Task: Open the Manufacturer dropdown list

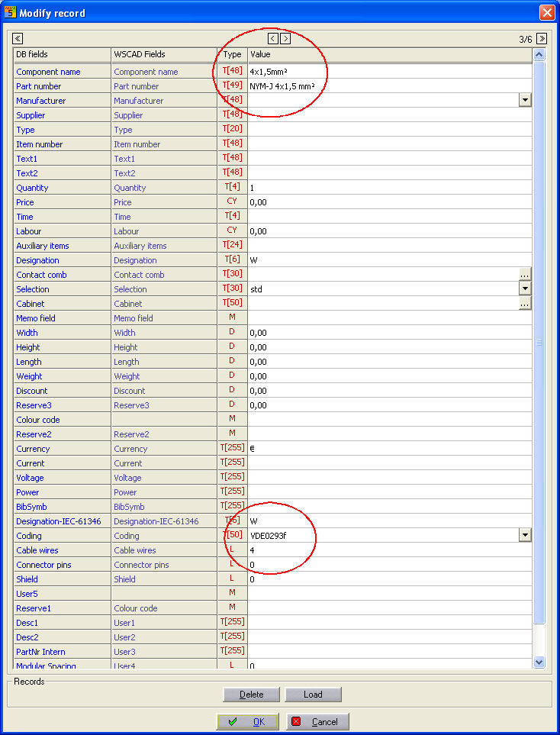Action: click(x=525, y=100)
